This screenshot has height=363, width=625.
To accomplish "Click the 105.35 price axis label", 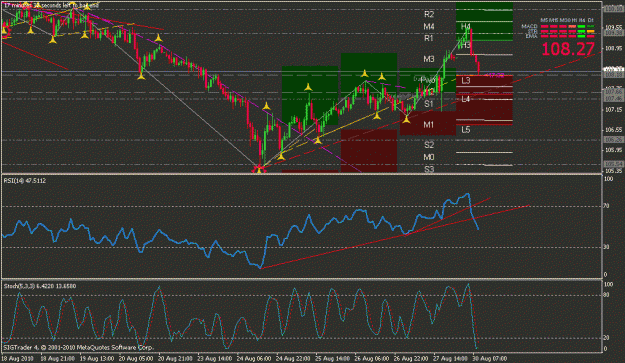I will pos(613,171).
